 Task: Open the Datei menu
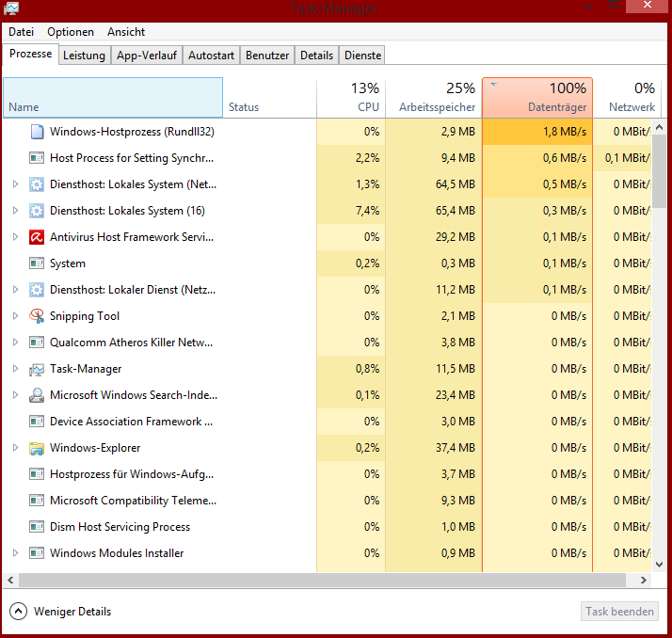tap(21, 32)
